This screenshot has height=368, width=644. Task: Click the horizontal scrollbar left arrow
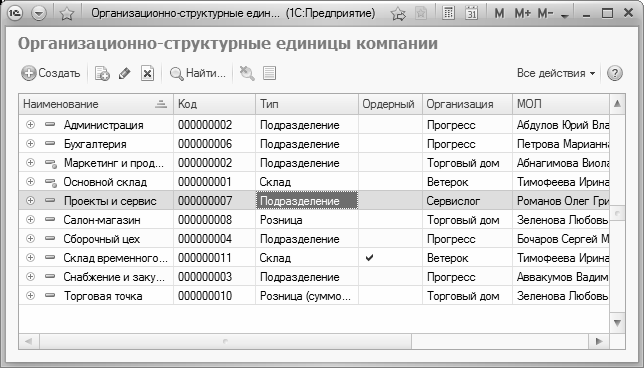(29, 341)
